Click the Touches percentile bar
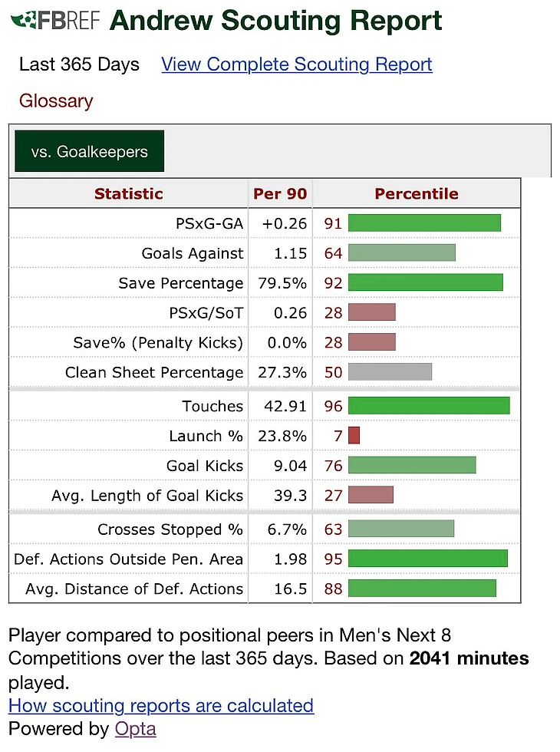560x752 pixels. pyautogui.click(x=429, y=406)
